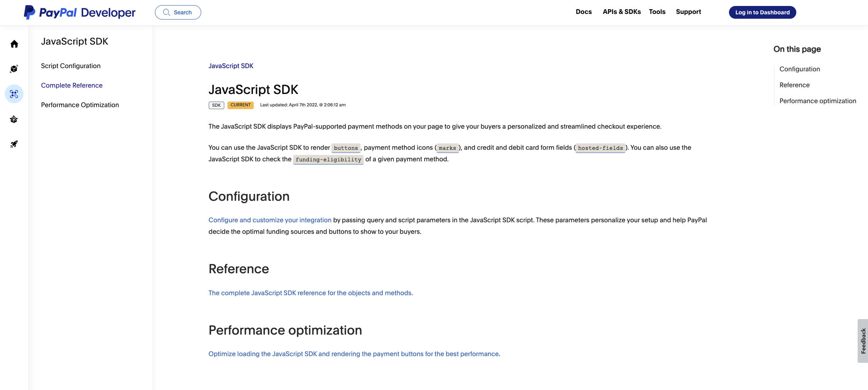
Task: Open the open-box icon in sidebar
Action: click(14, 119)
